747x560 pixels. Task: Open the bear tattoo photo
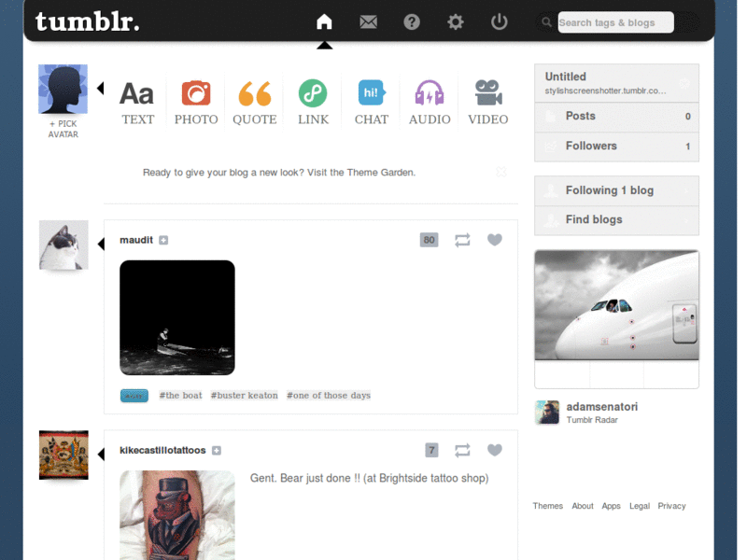coord(177,515)
